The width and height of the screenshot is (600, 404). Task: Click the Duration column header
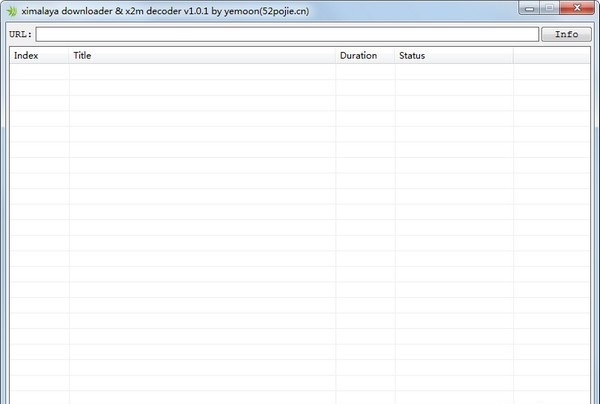point(365,55)
